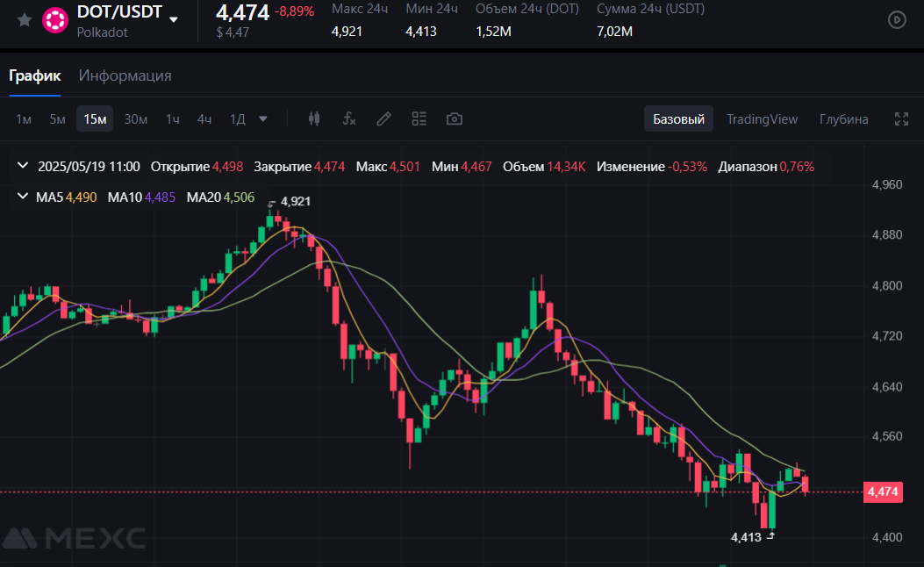
Task: Click the play tutorial icon at top right
Action: point(897,19)
